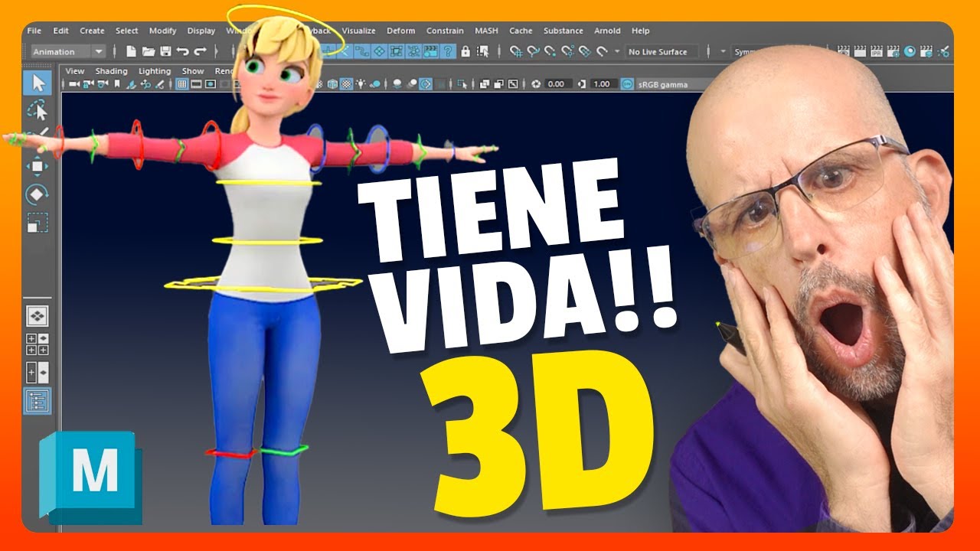Switch to single perspective layout

tap(38, 315)
